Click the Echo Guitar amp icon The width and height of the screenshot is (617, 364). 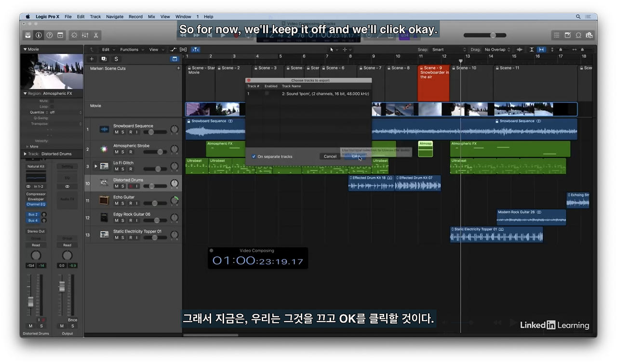click(x=104, y=200)
